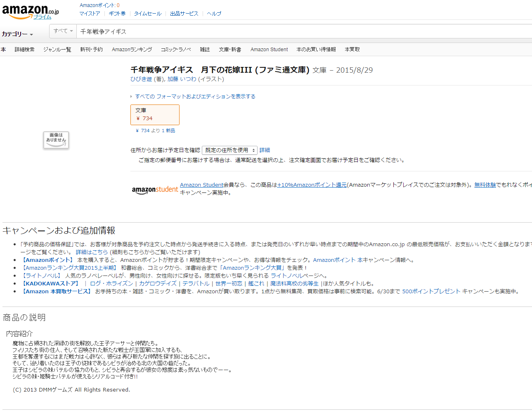Click the +10%Amazonポイント還元 link
This screenshot has height=411, width=532.
click(x=312, y=185)
